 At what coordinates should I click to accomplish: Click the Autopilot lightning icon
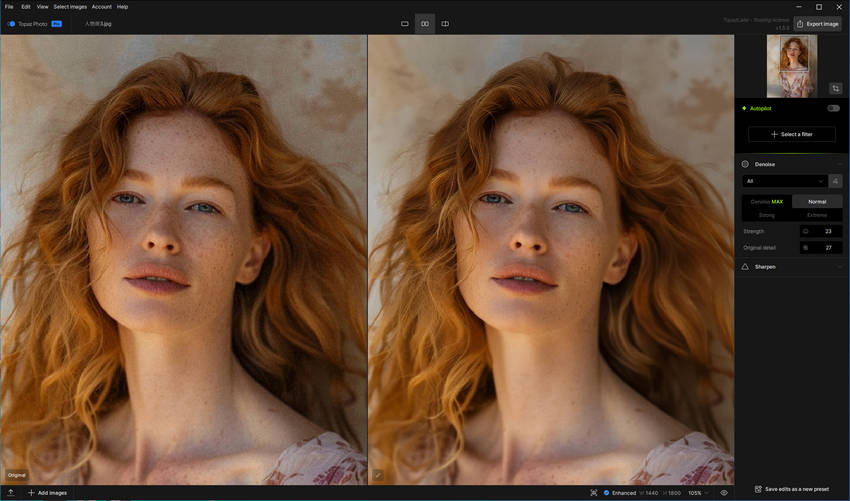tap(744, 108)
